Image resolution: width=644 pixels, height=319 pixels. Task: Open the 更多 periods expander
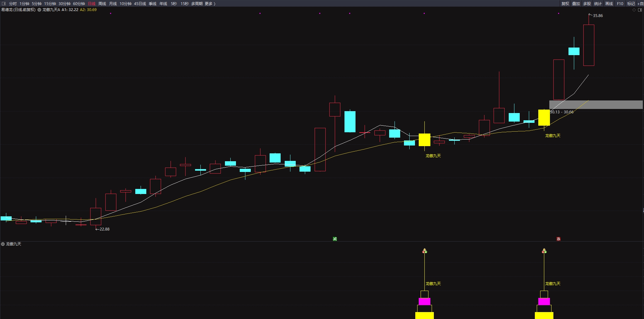point(210,3)
